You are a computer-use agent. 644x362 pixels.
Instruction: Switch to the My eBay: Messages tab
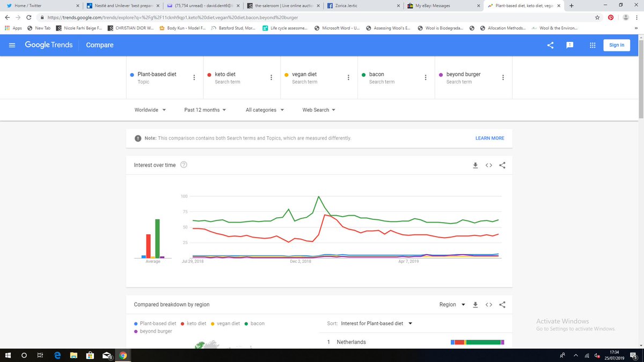pyautogui.click(x=444, y=6)
